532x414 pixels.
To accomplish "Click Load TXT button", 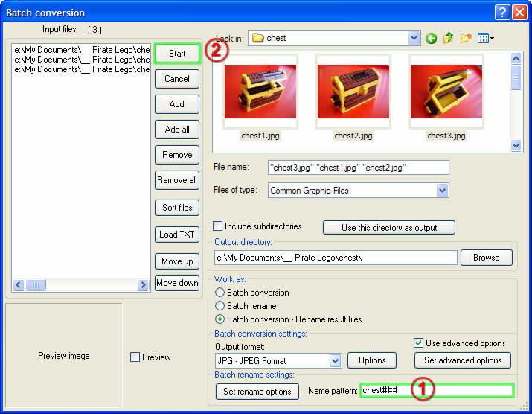I will point(177,235).
